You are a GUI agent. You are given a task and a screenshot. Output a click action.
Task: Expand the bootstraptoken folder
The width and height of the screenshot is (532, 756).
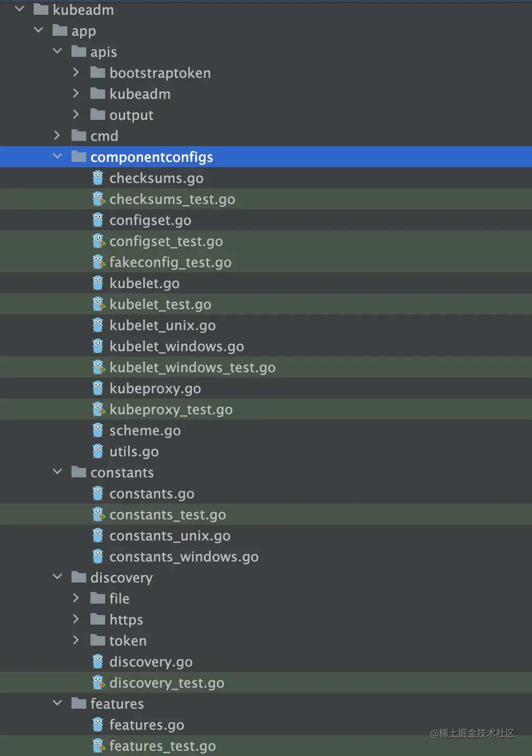(x=76, y=72)
